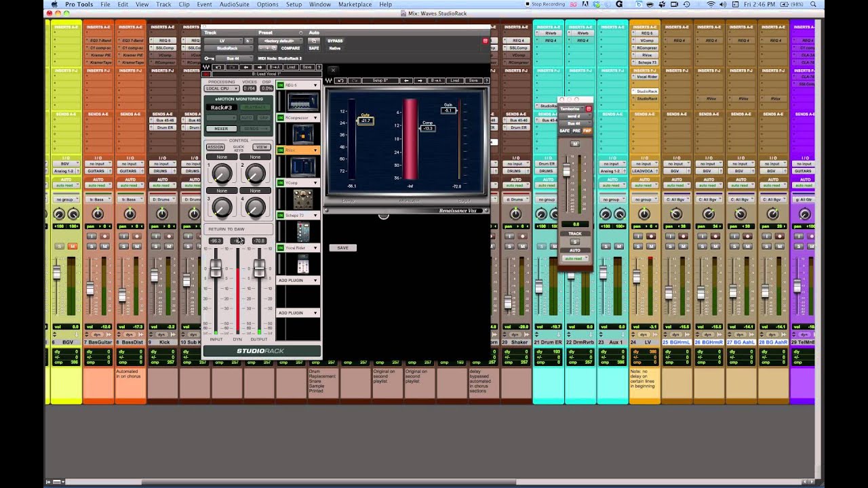Open LV track's no group selector

[644, 199]
